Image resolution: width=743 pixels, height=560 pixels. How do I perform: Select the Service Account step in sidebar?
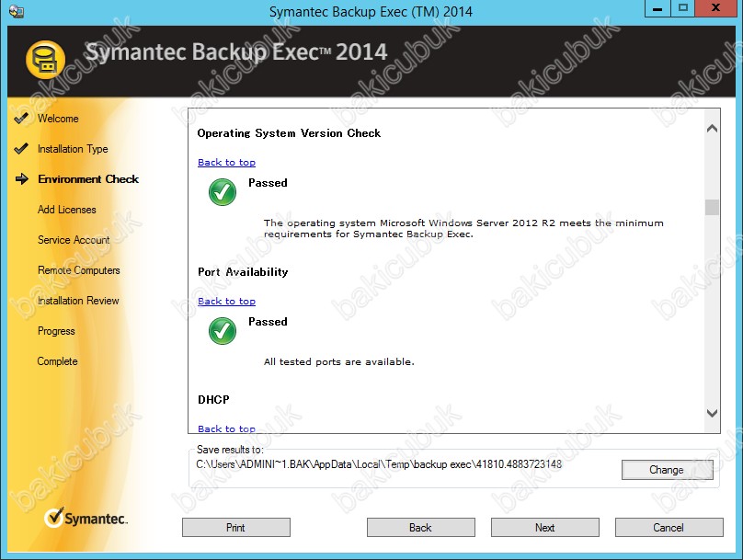(x=74, y=240)
